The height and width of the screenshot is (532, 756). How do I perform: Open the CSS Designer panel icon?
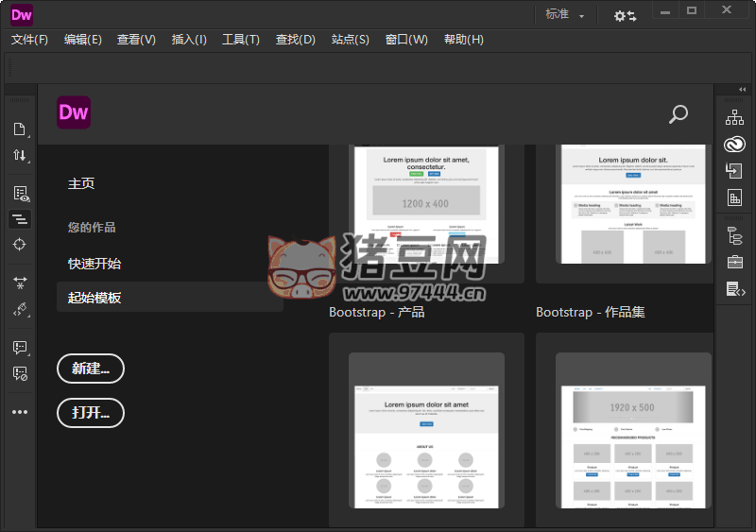pos(734,197)
